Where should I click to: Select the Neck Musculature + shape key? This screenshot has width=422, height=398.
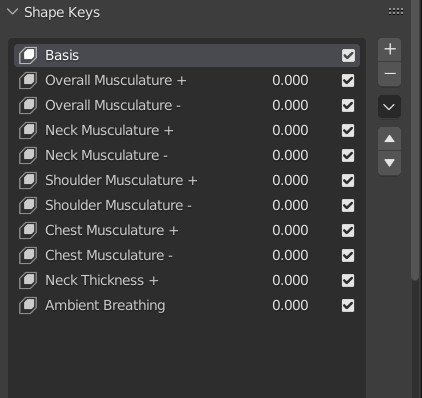click(x=187, y=130)
